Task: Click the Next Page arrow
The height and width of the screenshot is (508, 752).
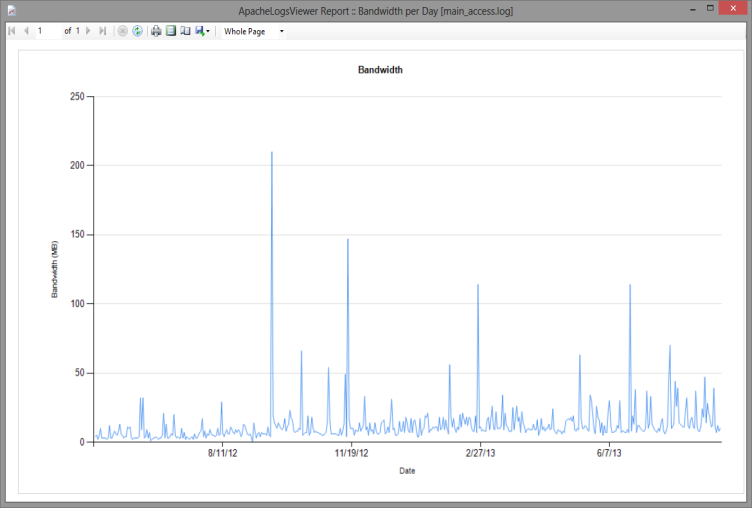Action: click(x=88, y=31)
